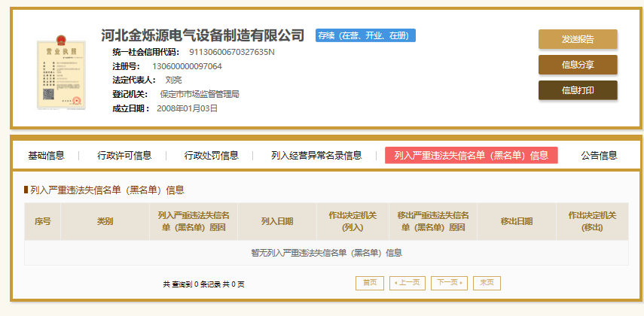This screenshot has height=316, width=644.
Task: Click the record count text 共 查询到 0 条记录
Action: pos(192,284)
